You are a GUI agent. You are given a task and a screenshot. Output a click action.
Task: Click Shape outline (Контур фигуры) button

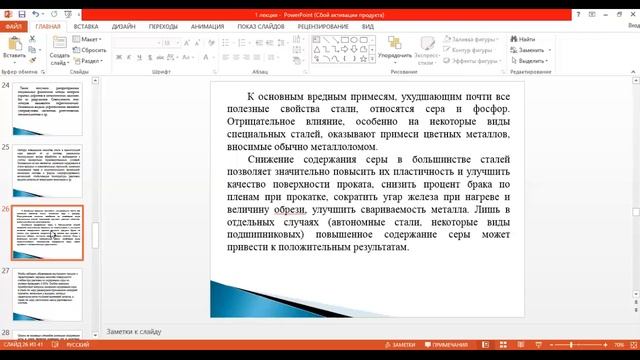(468, 50)
